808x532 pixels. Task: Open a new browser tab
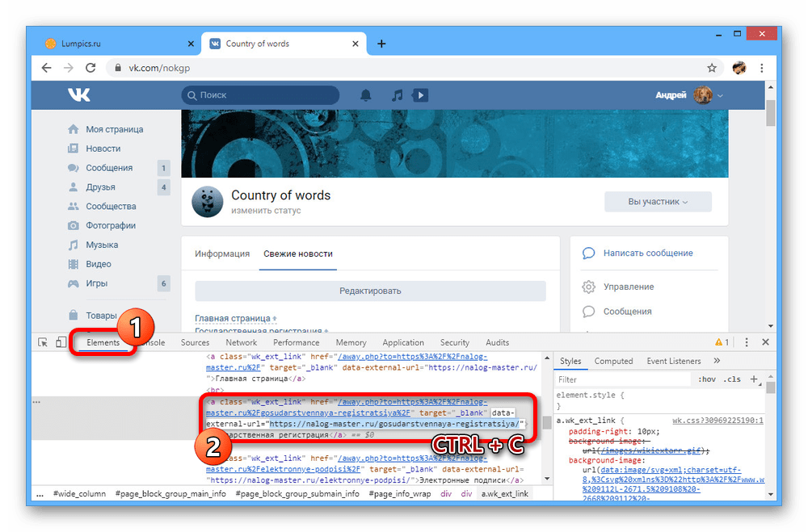pos(381,44)
